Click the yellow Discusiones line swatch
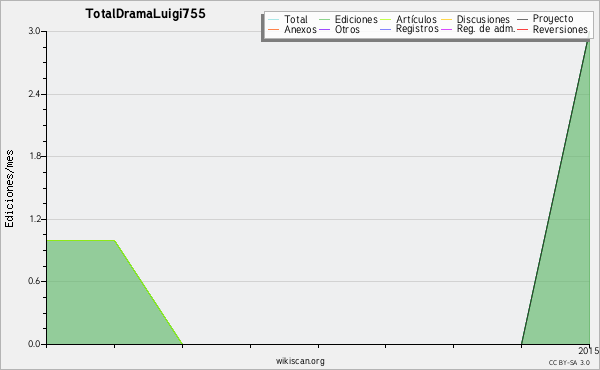This screenshot has height=370, width=600. (446, 20)
